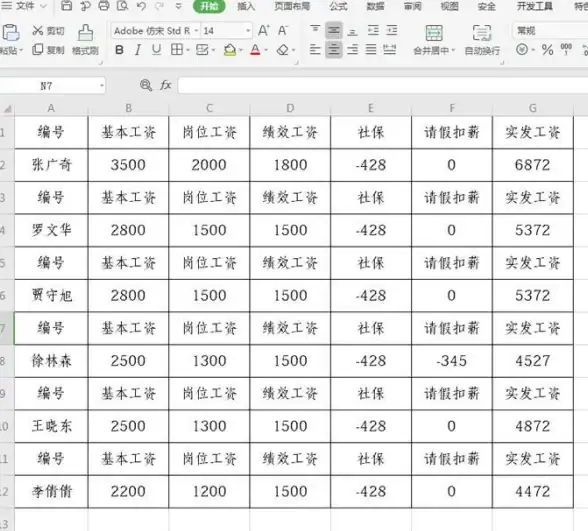Open the 开发工具 tab

tap(534, 6)
